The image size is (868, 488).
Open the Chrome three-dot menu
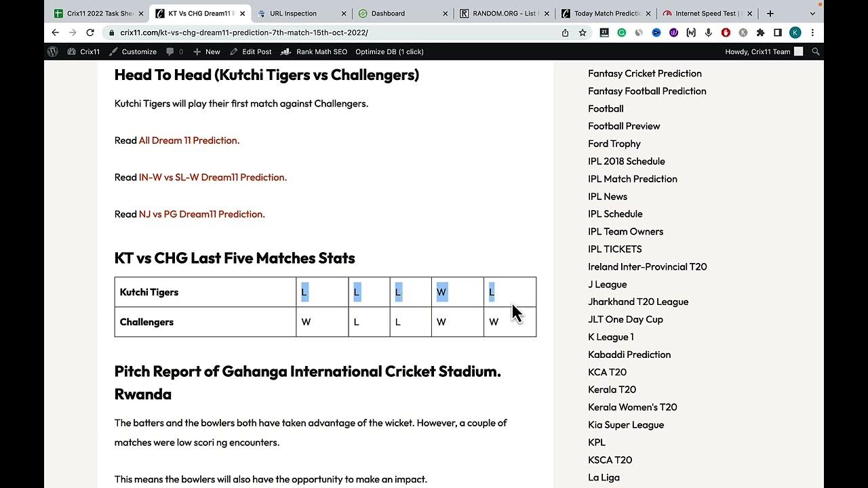812,33
